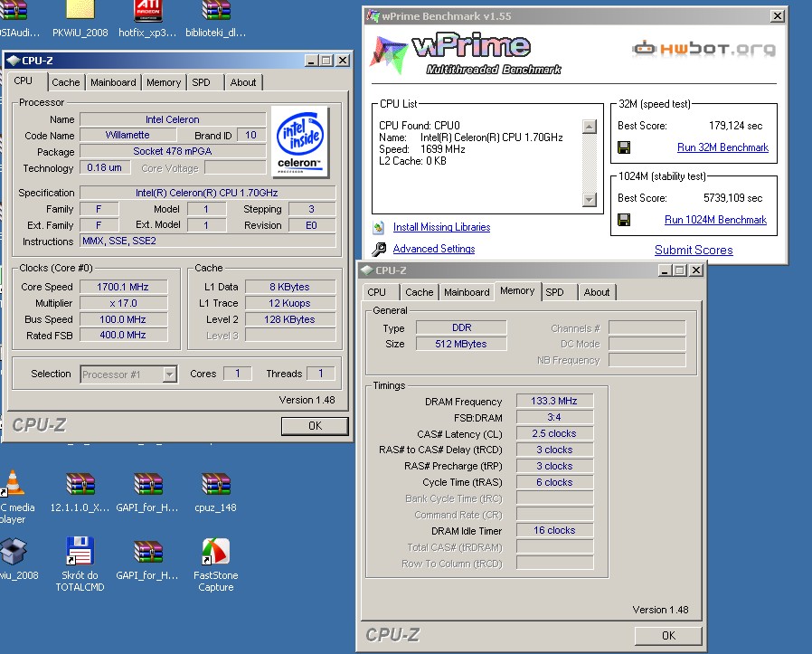Click OK in the Memory CPU-Z window
This screenshot has width=812, height=654.
pos(668,636)
